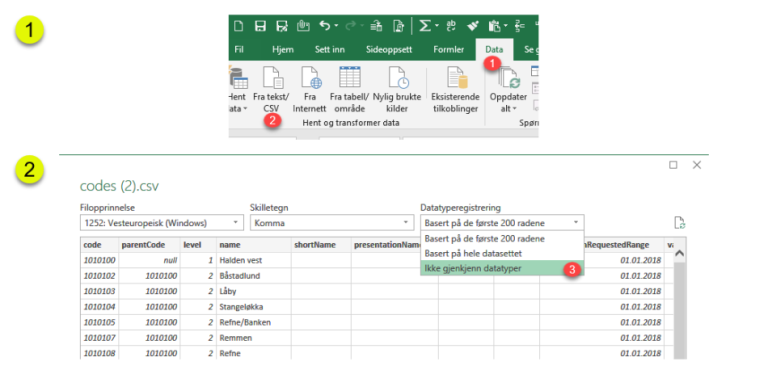Click the 'null' parentCode cell
The height and width of the screenshot is (374, 768).
pos(149,260)
